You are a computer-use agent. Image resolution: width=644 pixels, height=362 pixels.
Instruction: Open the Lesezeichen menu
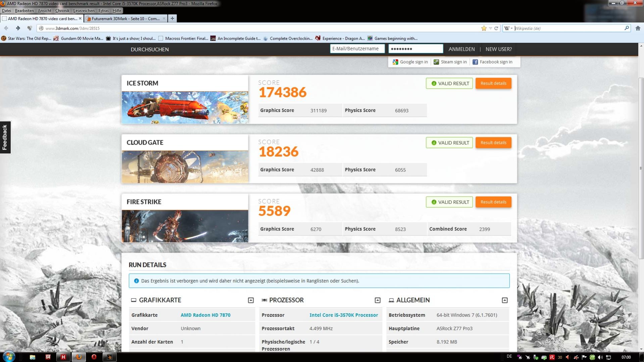(84, 11)
